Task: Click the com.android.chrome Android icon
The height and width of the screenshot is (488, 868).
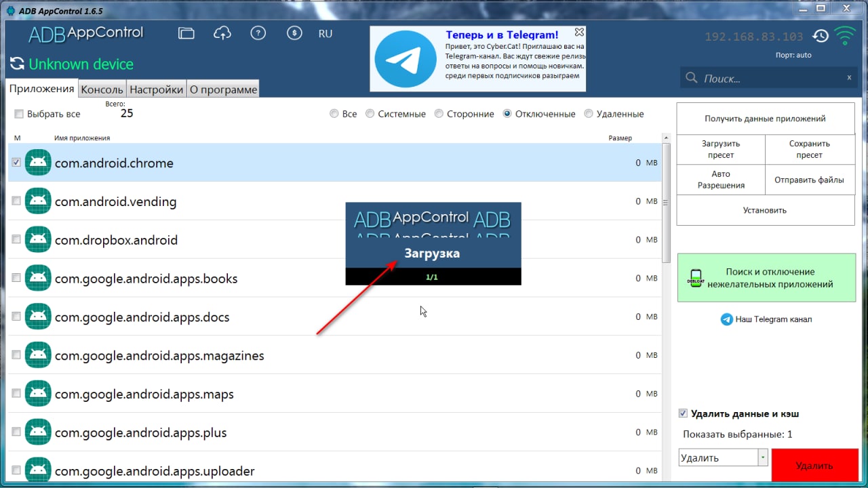Action: pos(38,163)
